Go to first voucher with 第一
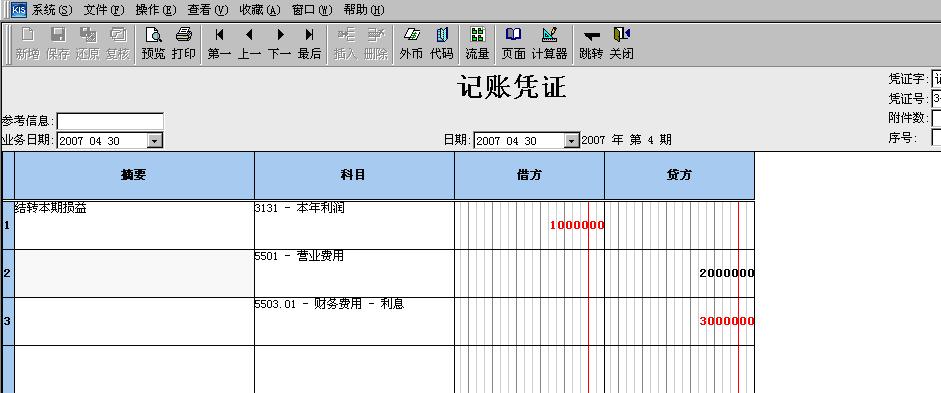The width and height of the screenshot is (941, 393). [x=219, y=43]
